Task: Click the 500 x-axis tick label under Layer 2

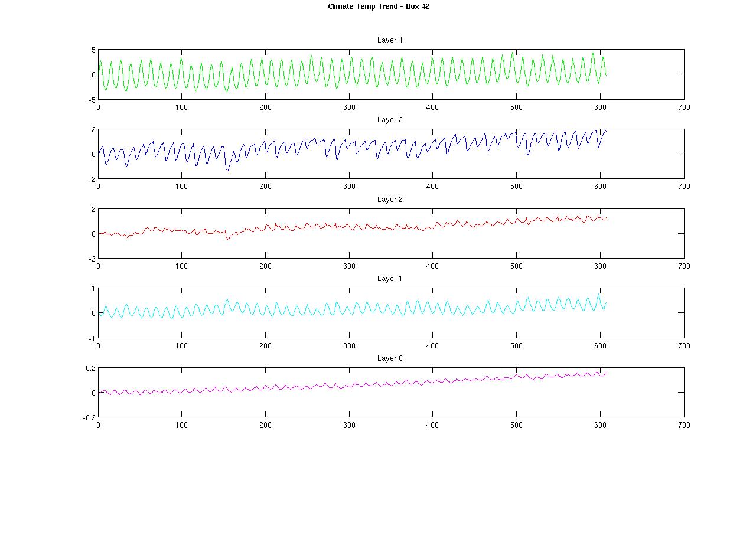Action: tap(516, 266)
